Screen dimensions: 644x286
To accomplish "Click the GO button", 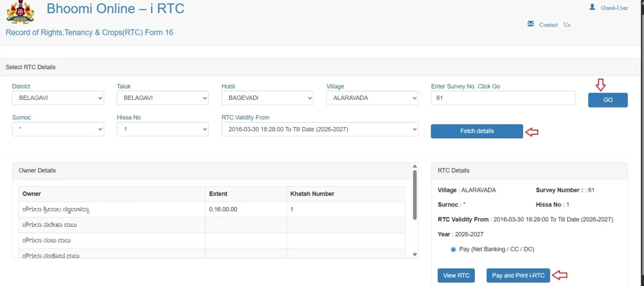I will pos(608,100).
